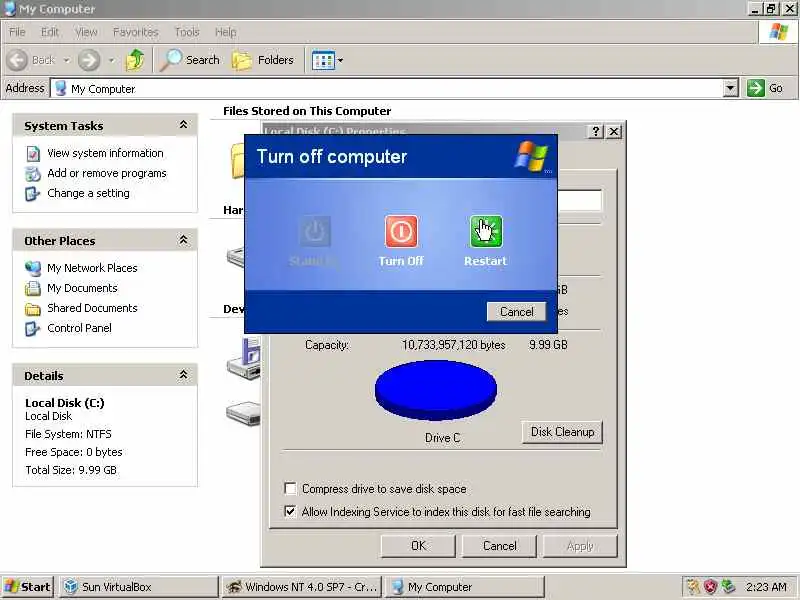Click the Shared Documents folder icon

coord(33,309)
